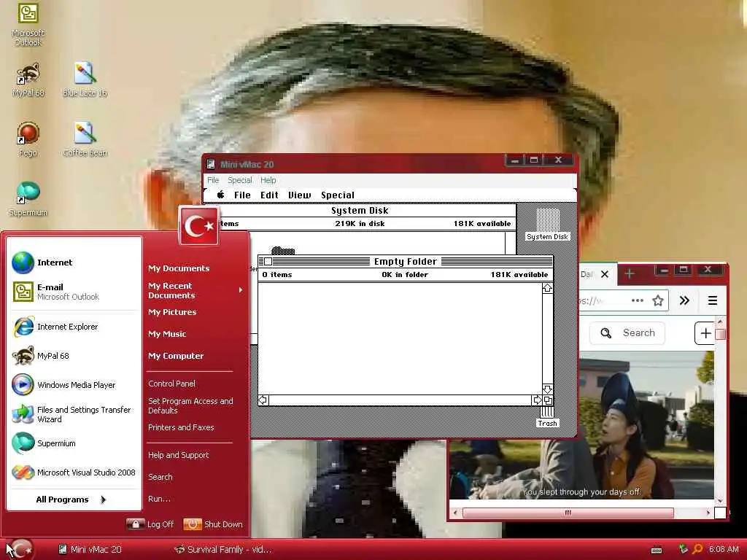The image size is (747, 560).
Task: Select the System Disk icon in Mac desktop
Action: tap(547, 224)
